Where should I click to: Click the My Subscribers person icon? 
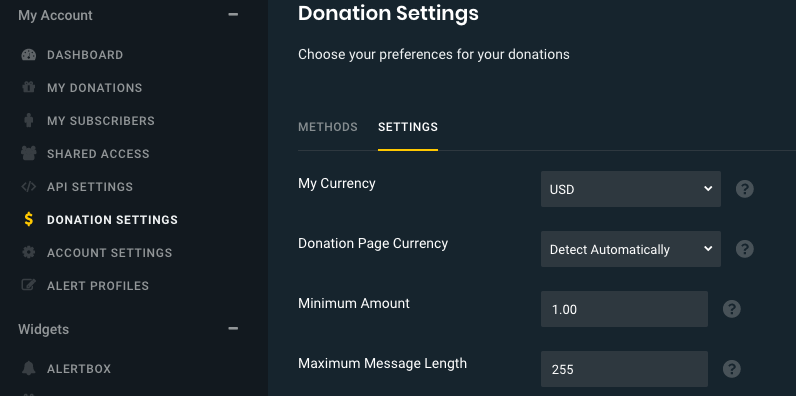point(28,121)
